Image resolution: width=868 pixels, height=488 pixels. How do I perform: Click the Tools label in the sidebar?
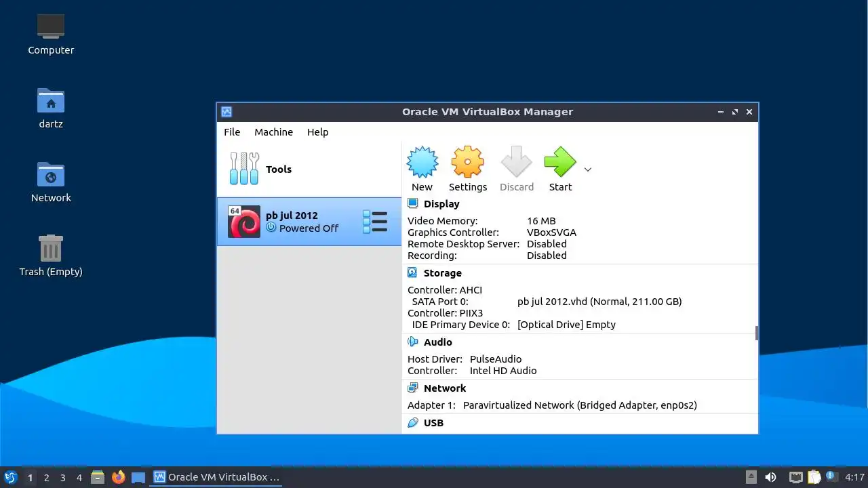(279, 169)
